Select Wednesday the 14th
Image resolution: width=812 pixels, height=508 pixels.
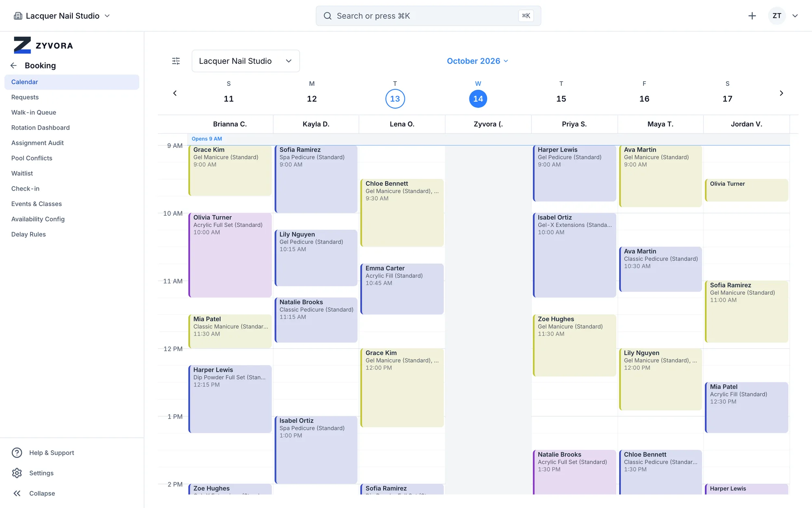[x=478, y=99]
